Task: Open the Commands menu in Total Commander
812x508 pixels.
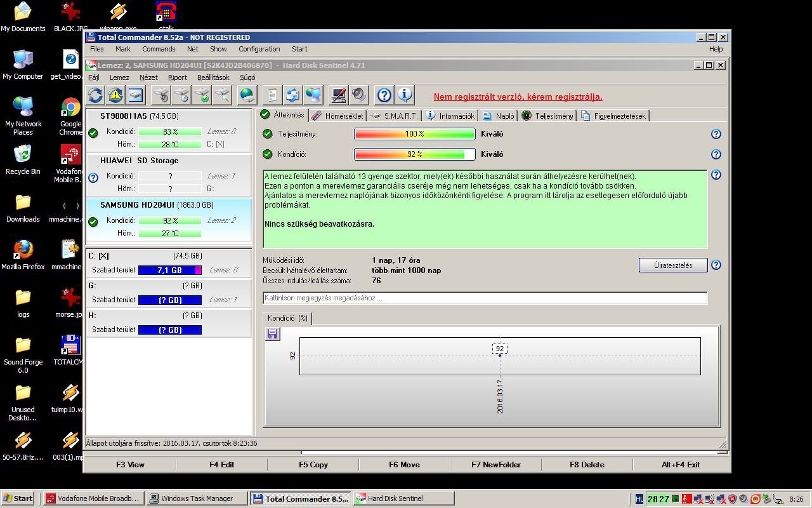Action: pos(159,49)
